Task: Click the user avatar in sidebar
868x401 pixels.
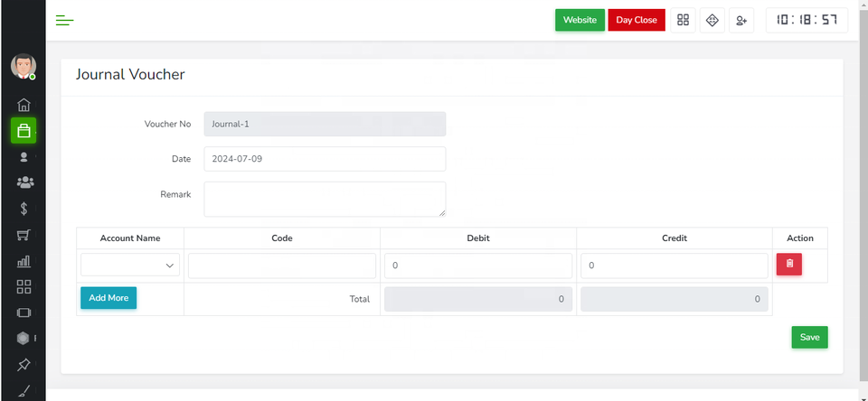Action: tap(24, 66)
